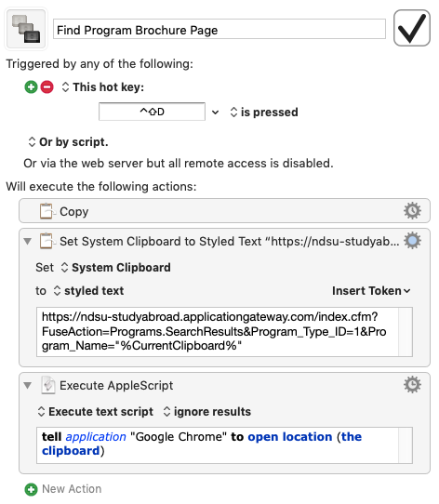This screenshot has width=439, height=504.
Task: Collapse the Execute AppleScript action
Action: (28, 385)
